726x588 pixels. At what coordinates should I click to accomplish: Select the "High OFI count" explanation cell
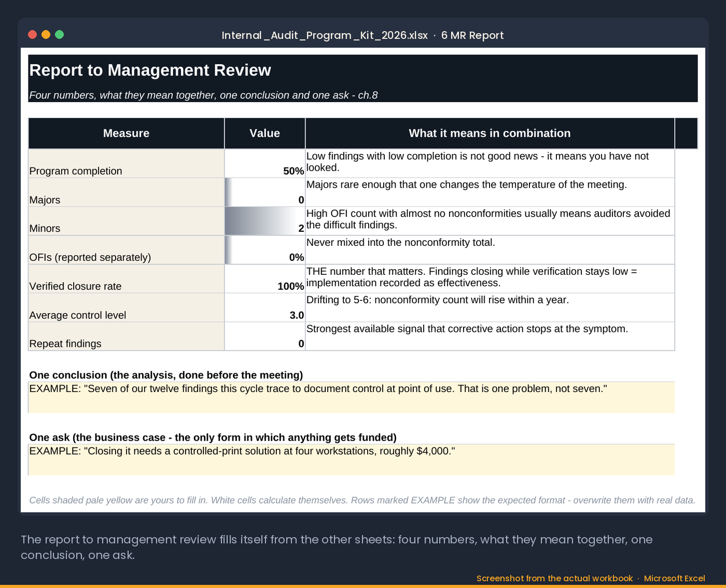point(490,221)
